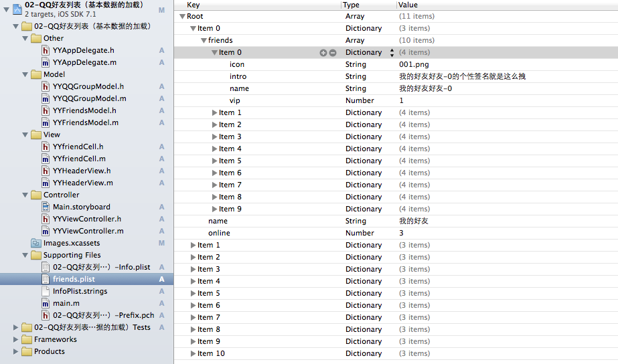Select YYAppDelegate.h header file
Viewport: 618px width, 364px height.
pos(83,50)
